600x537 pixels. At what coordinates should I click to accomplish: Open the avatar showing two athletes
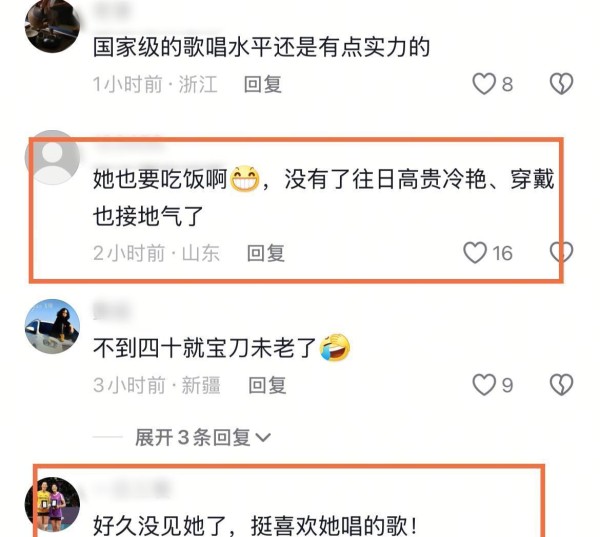pos(52,504)
